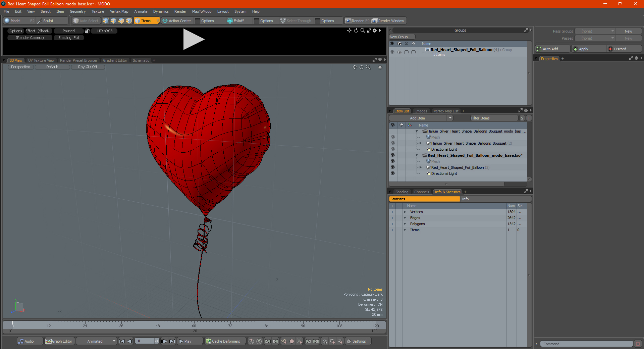The height and width of the screenshot is (349, 644).
Task: Pan view icon in 3D viewport
Action: pyautogui.click(x=355, y=67)
